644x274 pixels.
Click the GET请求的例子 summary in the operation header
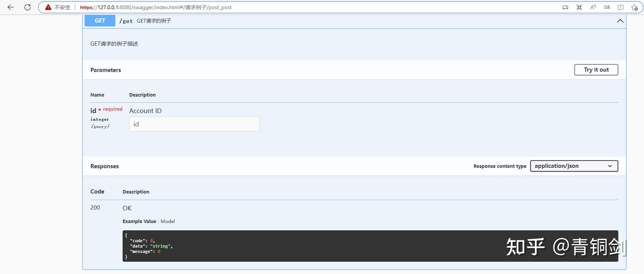tap(154, 21)
